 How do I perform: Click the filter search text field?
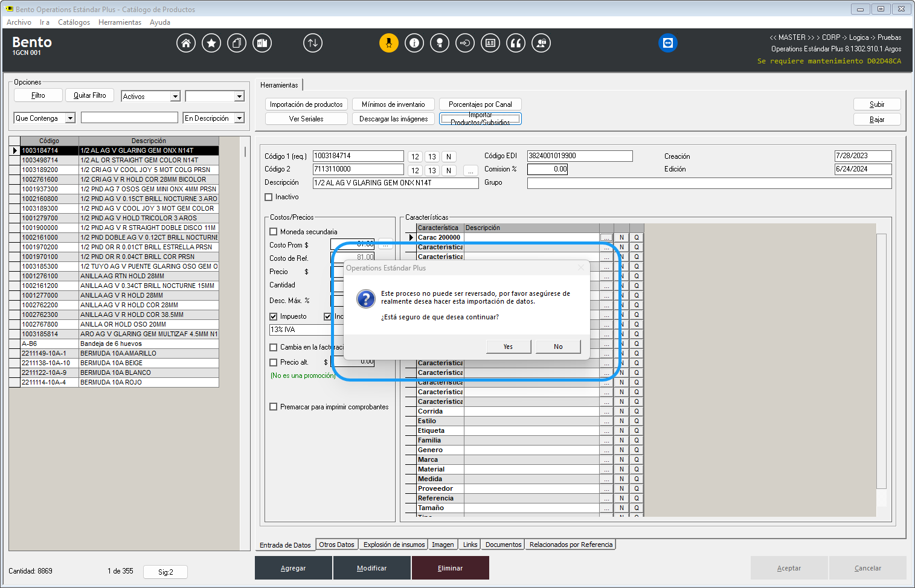point(129,118)
